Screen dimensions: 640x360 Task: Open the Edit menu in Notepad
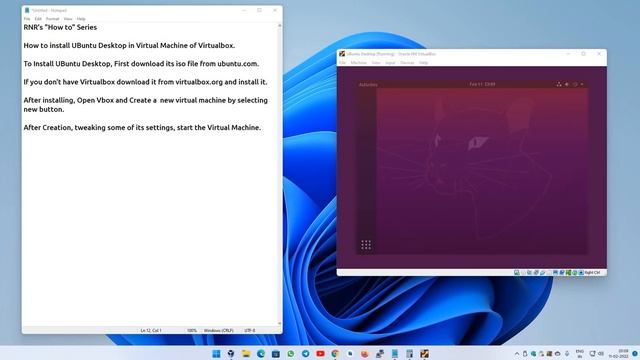pyautogui.click(x=38, y=19)
